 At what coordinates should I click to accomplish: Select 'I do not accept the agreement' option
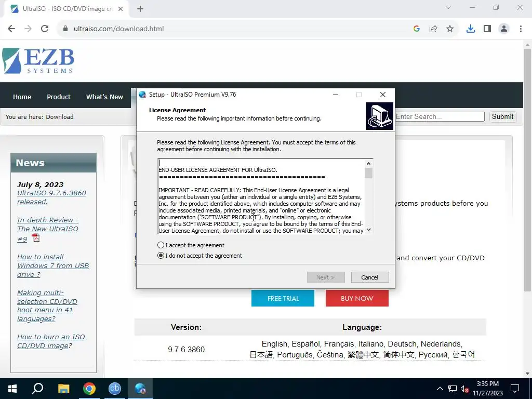(x=161, y=256)
